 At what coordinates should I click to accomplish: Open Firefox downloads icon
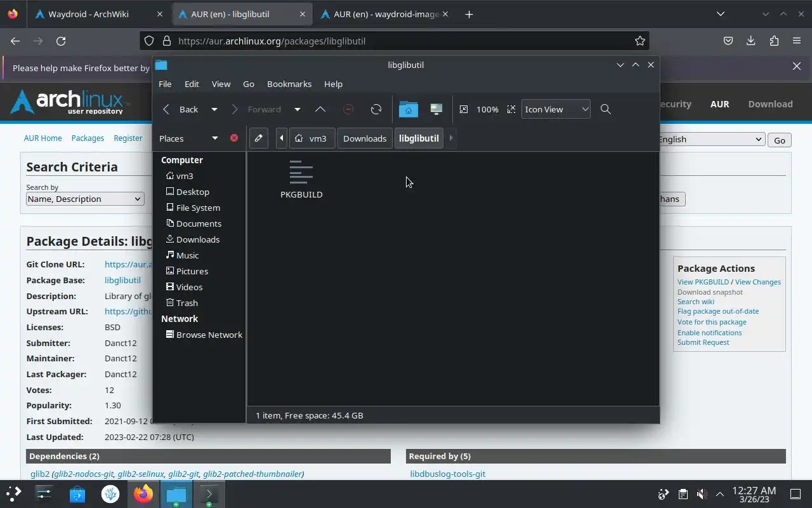pos(751,41)
